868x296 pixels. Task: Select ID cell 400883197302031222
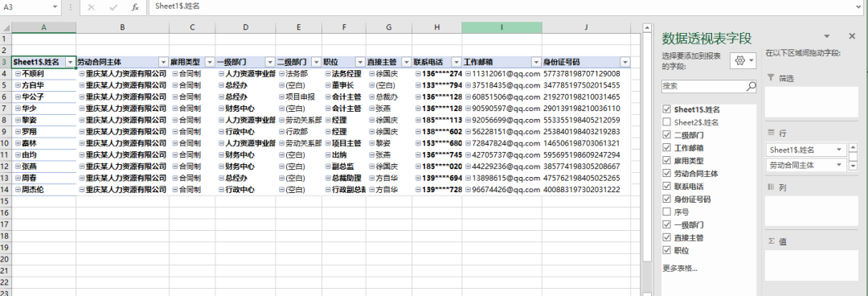[x=586, y=190]
